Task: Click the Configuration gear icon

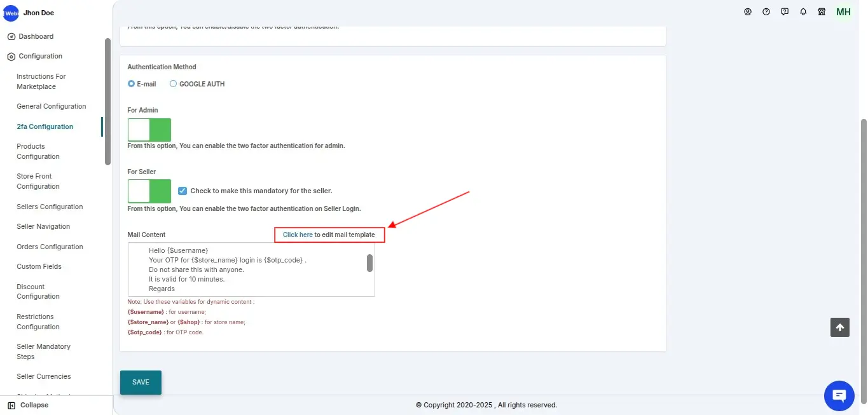Action: (11, 57)
